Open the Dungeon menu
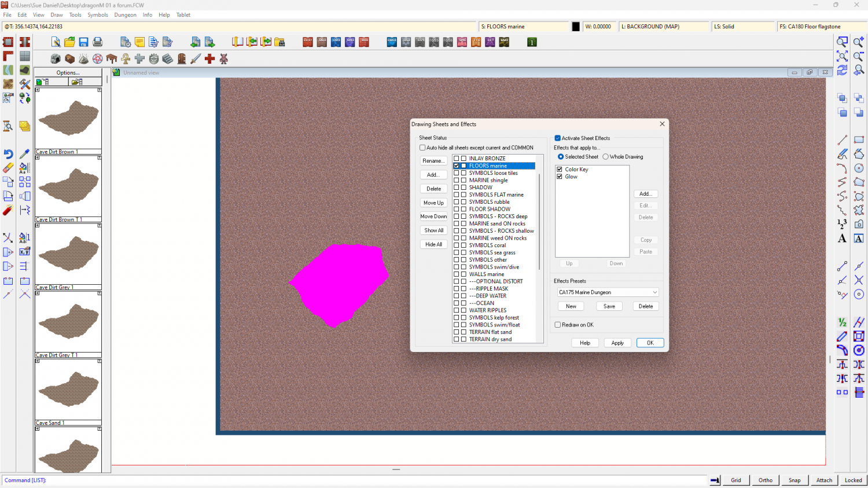The width and height of the screenshot is (868, 488). 126,15
